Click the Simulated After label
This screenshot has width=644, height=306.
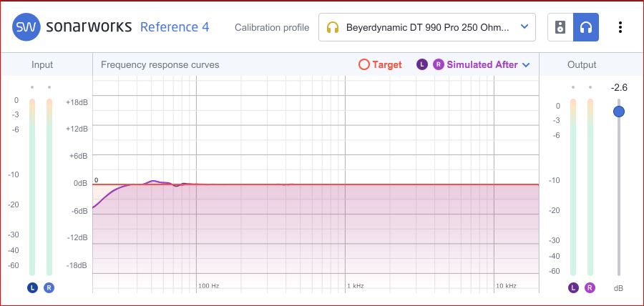pyautogui.click(x=482, y=65)
